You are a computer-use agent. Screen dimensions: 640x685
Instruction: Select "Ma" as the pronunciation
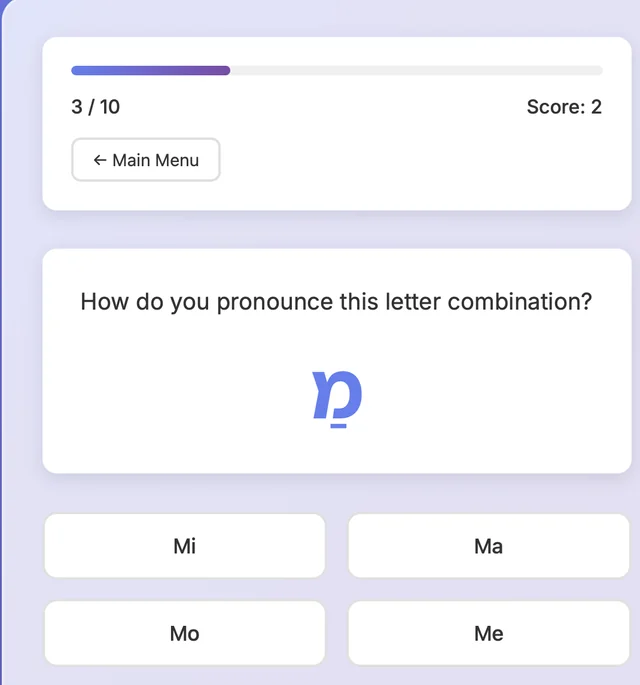click(x=488, y=546)
